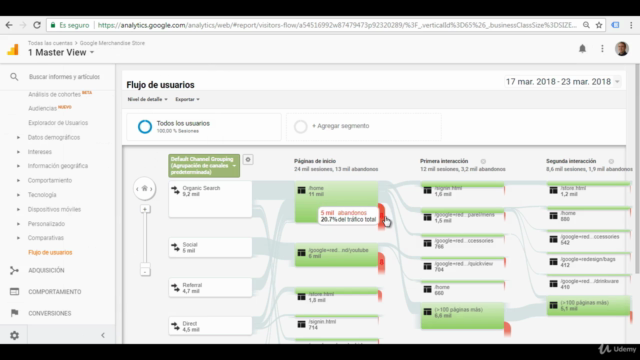Viewport: 640px width, 360px height.
Task: Click the browser back arrow
Action: [9, 25]
